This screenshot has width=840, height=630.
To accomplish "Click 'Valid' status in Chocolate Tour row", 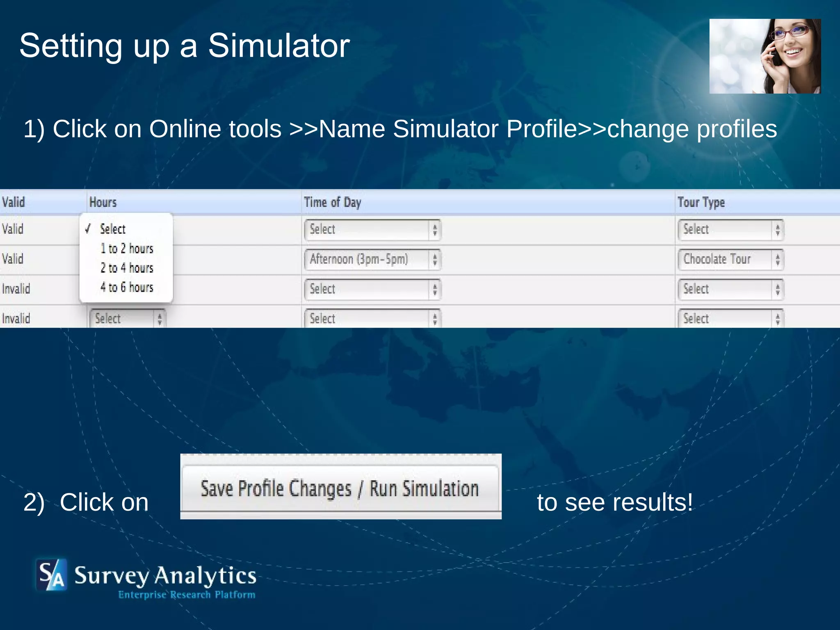I will pyautogui.click(x=13, y=259).
